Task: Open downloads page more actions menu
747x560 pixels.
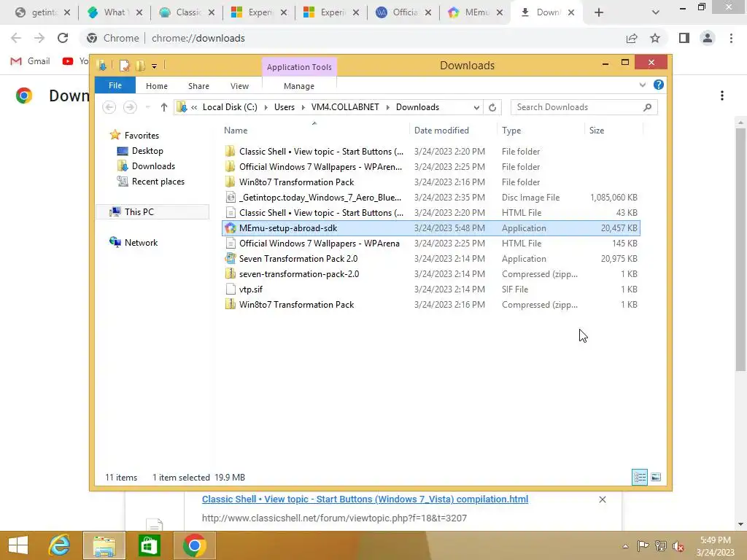Action: [x=722, y=96]
